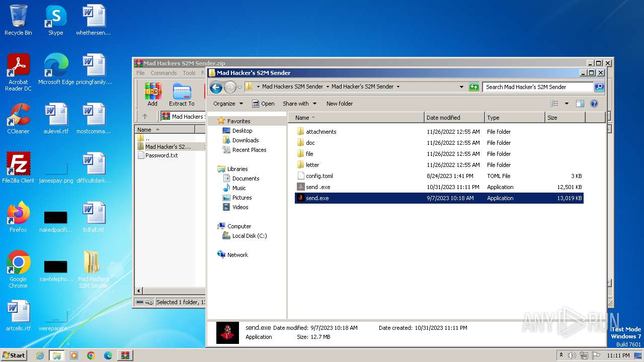Open Internet Explorer from the taskbar
The width and height of the screenshot is (644, 362).
tap(40, 355)
